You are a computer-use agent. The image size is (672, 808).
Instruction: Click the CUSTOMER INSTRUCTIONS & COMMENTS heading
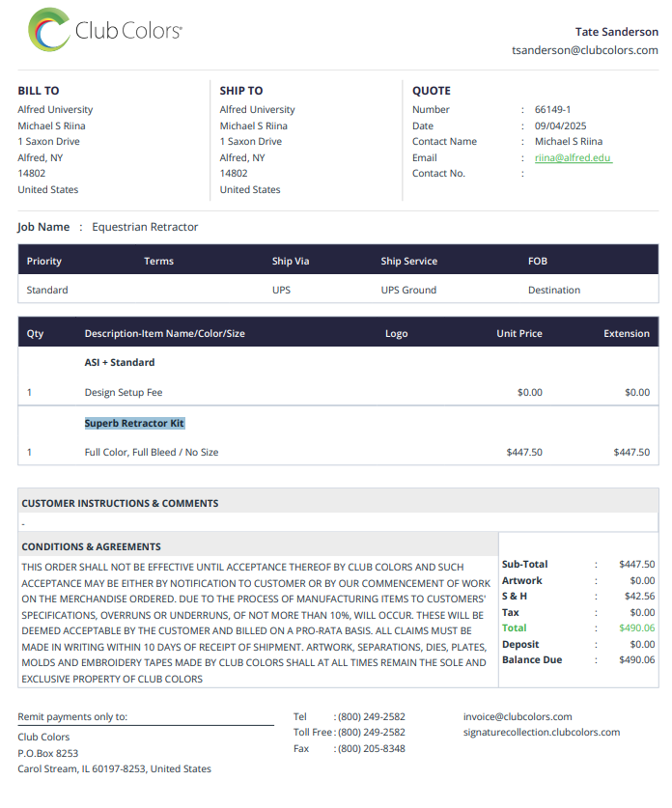click(120, 503)
